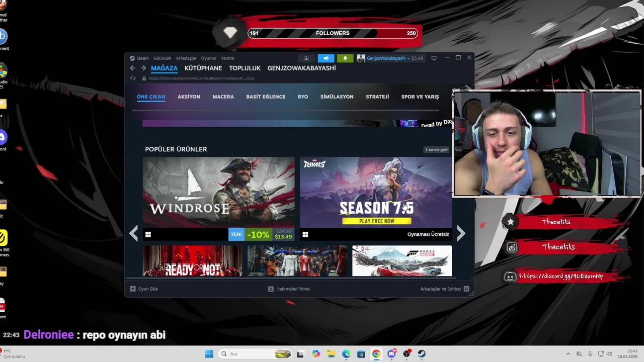
Task: Click Oyun Ekle at bottom left
Action: (x=144, y=289)
